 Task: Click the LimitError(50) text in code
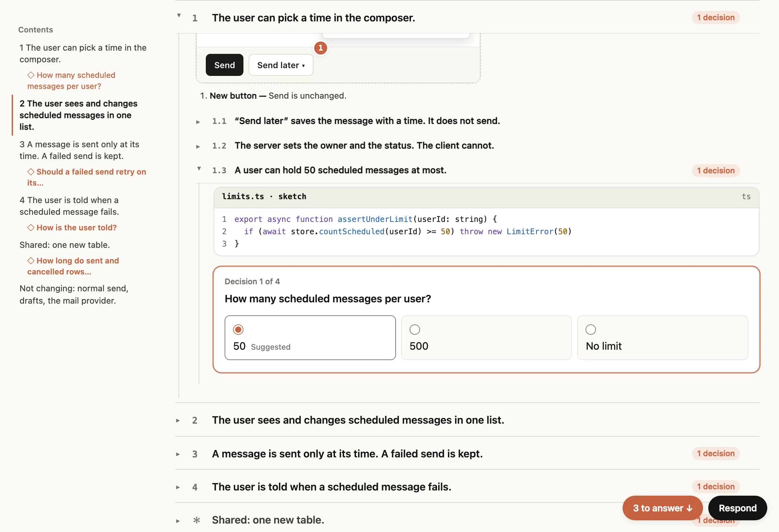click(539, 232)
